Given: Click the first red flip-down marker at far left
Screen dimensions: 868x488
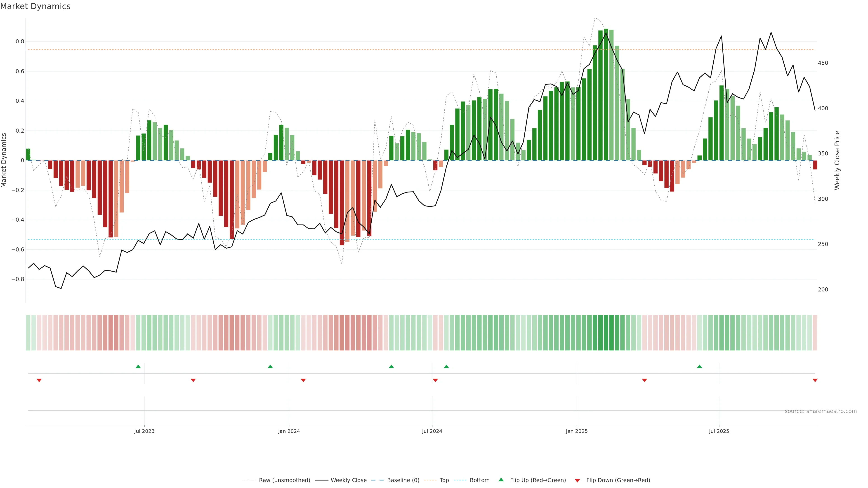Looking at the screenshot, I should [x=39, y=380].
